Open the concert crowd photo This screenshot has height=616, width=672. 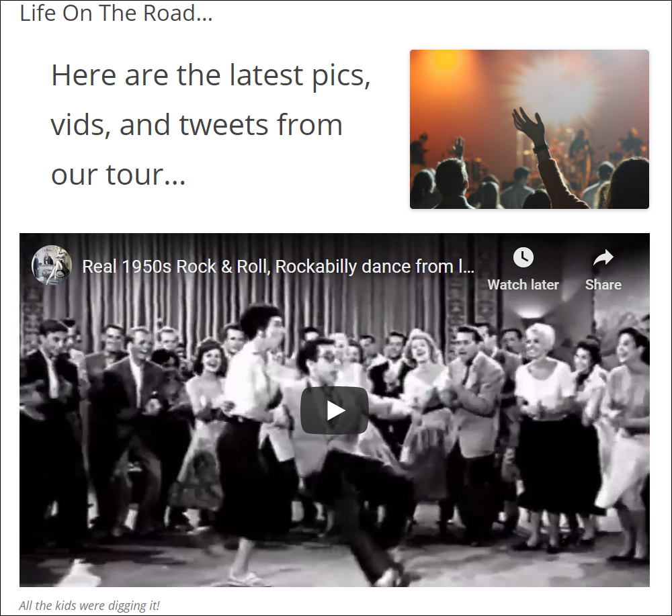click(530, 130)
